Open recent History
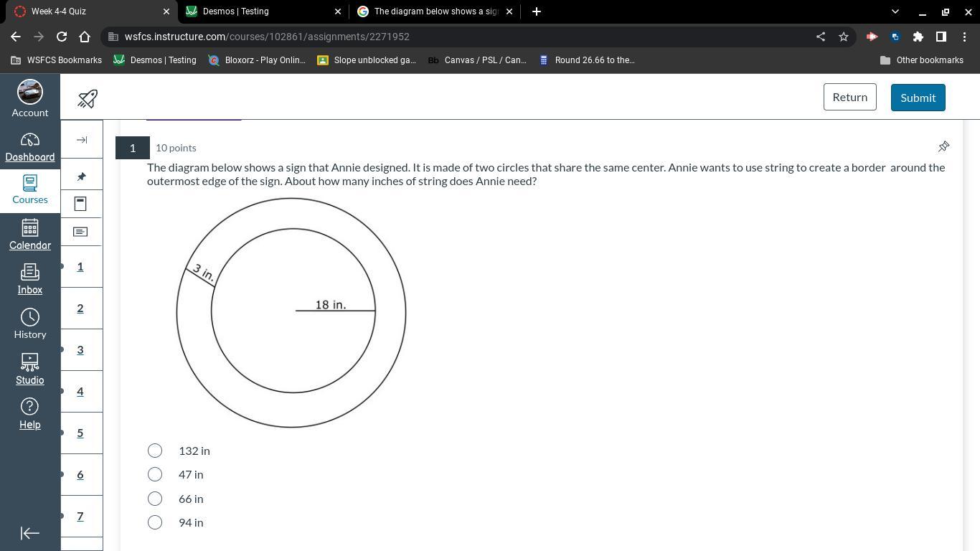 (30, 324)
